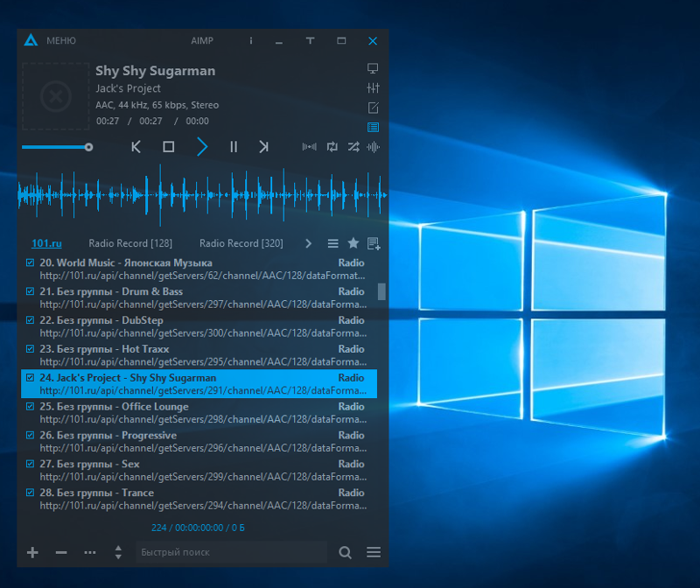Viewport: 700px width, 588px height.
Task: Toggle the A-B repeat section icon
Action: point(310,147)
